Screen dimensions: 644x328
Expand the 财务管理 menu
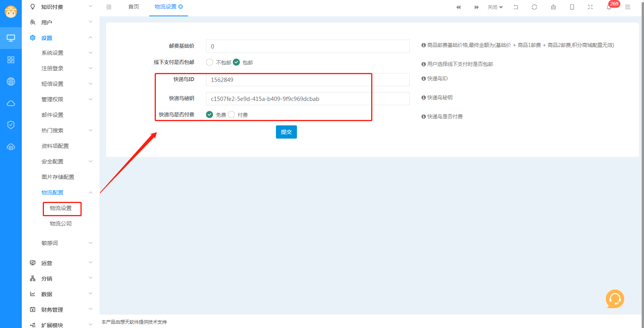click(91, 309)
